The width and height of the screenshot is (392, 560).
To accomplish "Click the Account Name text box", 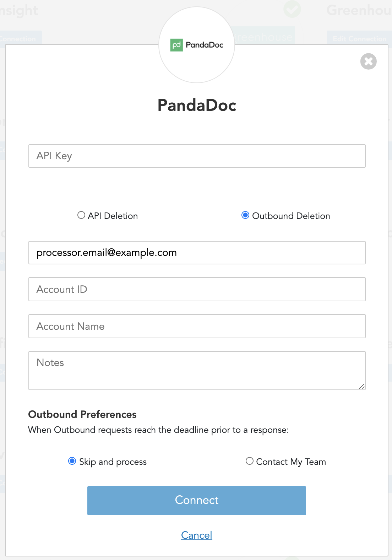I will point(197,326).
